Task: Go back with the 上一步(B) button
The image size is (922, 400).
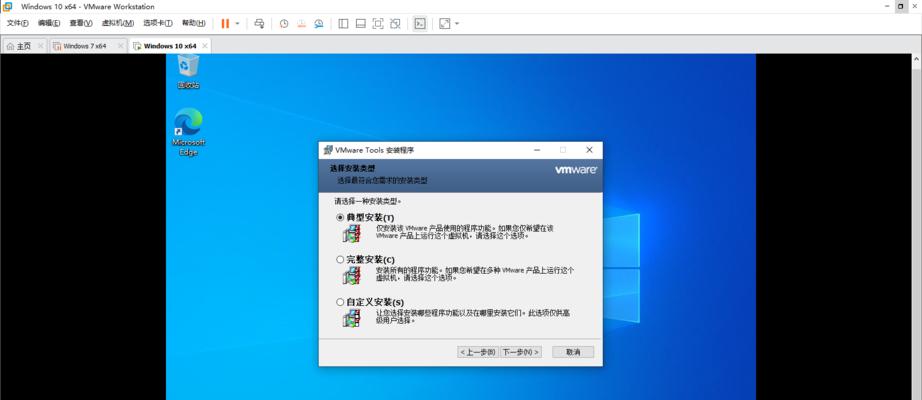Action: coord(478,352)
